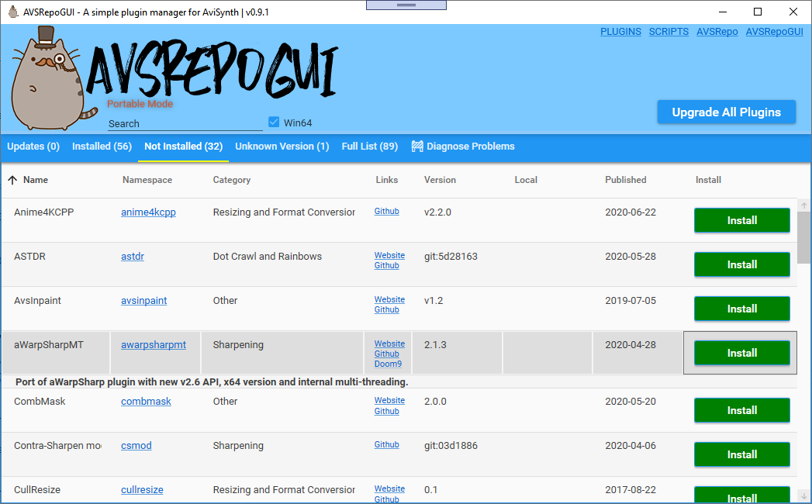The height and width of the screenshot is (504, 812).
Task: Open Website link for ASTDR
Action: (389, 255)
